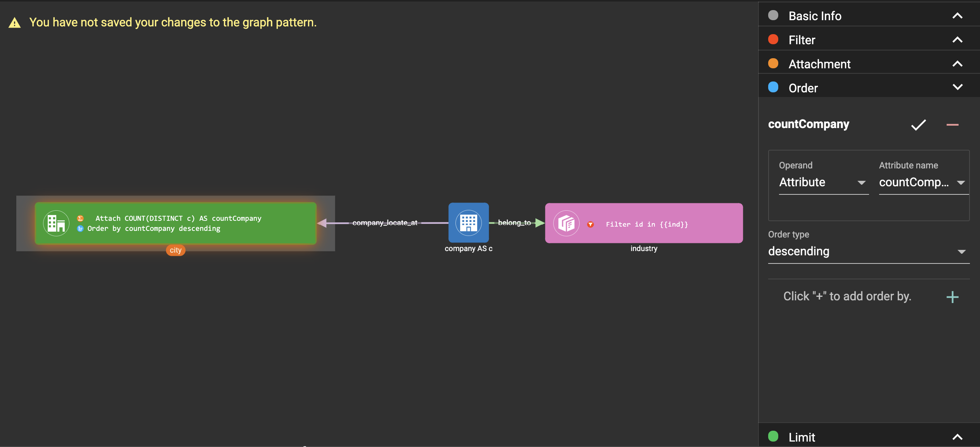Expand the Filter section
This screenshot has width=980, height=447.
pyautogui.click(x=957, y=40)
